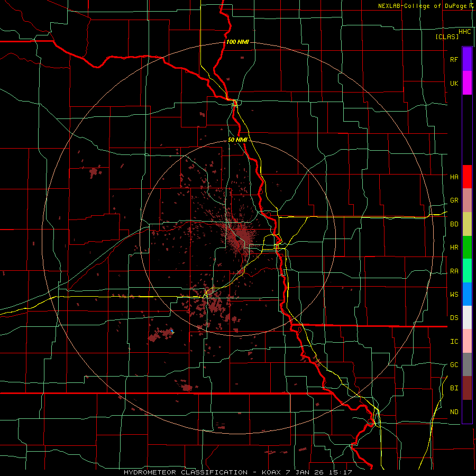Viewport: 476px width, 476px height.
Task: Click the GR legend label
Action: click(454, 200)
